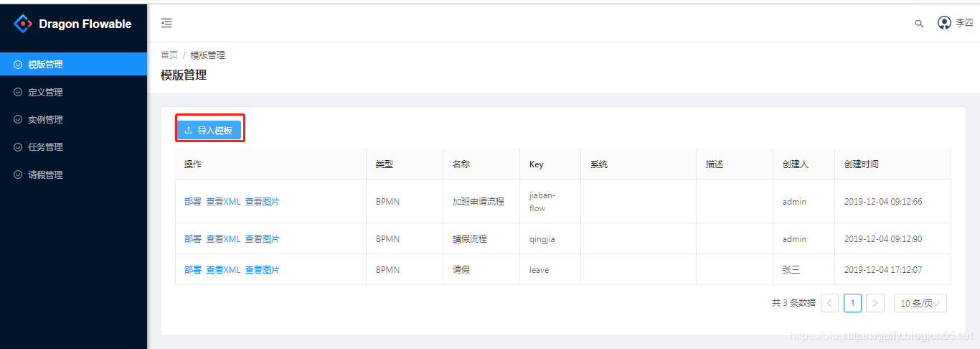The width and height of the screenshot is (980, 349).
Task: Click 部署 for the 加班申请流程 row
Action: coord(193,202)
